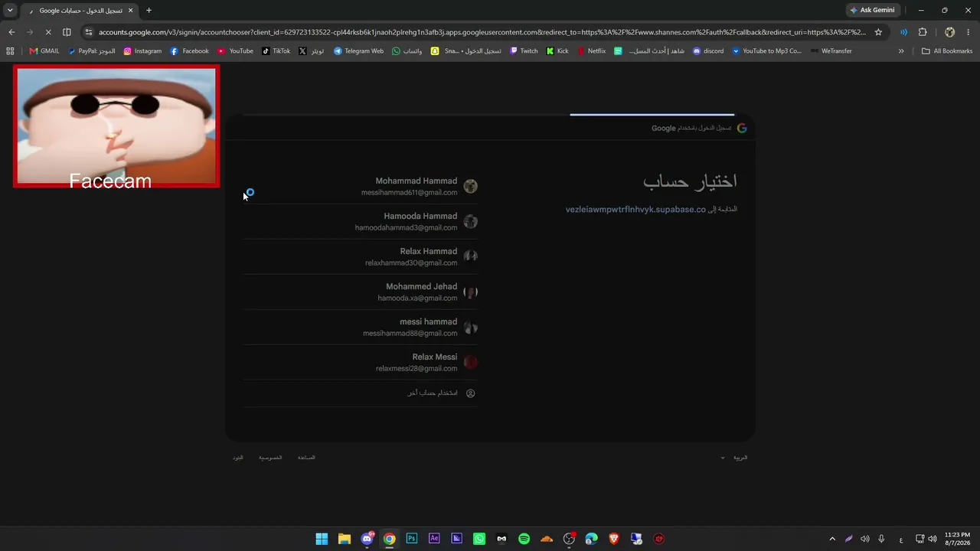Close the Google sign-in tab

(130, 11)
